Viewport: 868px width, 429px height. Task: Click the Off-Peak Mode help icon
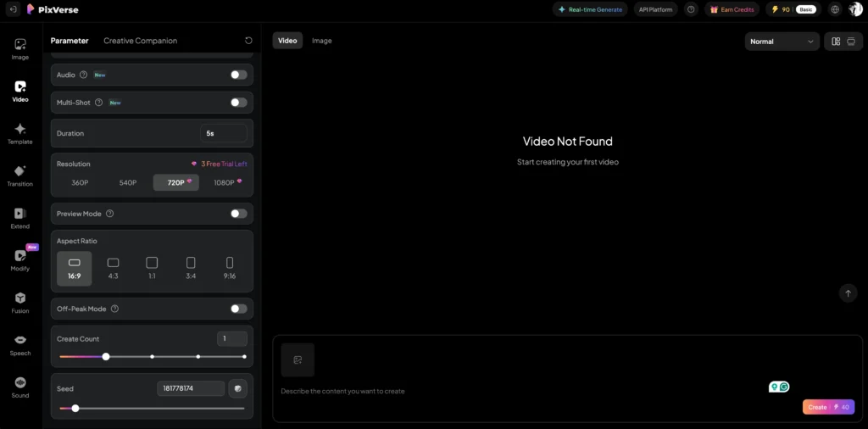[114, 309]
